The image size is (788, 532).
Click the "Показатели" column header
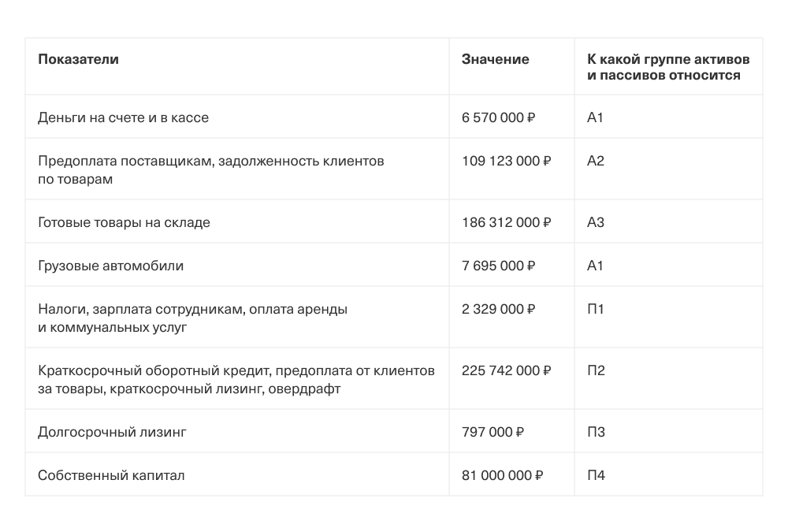[78, 59]
